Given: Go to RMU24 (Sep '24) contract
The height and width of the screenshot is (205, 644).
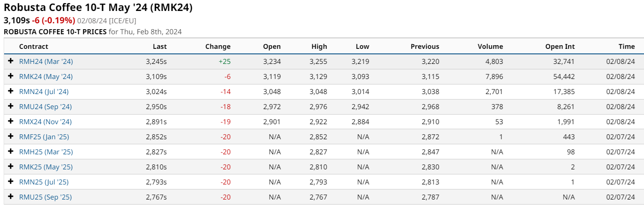Looking at the screenshot, I should (x=45, y=107).
